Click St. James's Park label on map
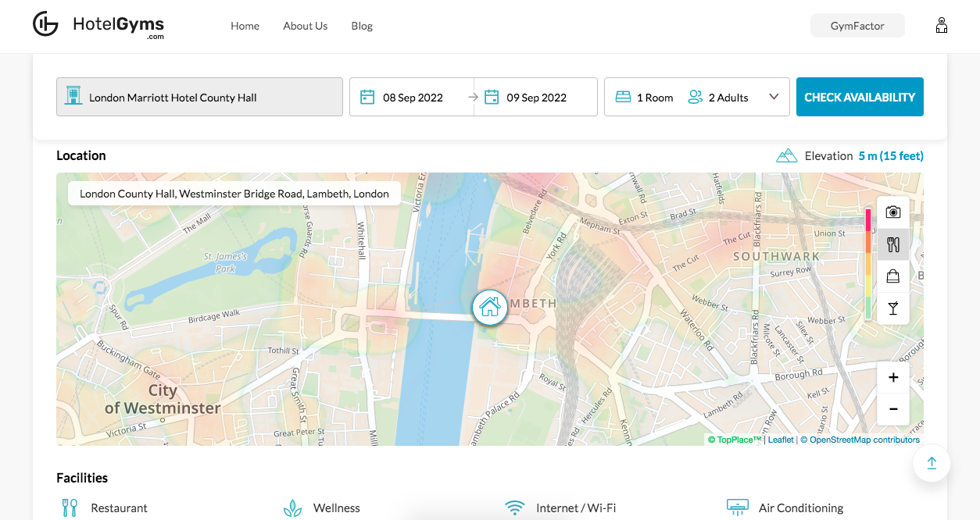The height and width of the screenshot is (520, 980). [x=225, y=262]
